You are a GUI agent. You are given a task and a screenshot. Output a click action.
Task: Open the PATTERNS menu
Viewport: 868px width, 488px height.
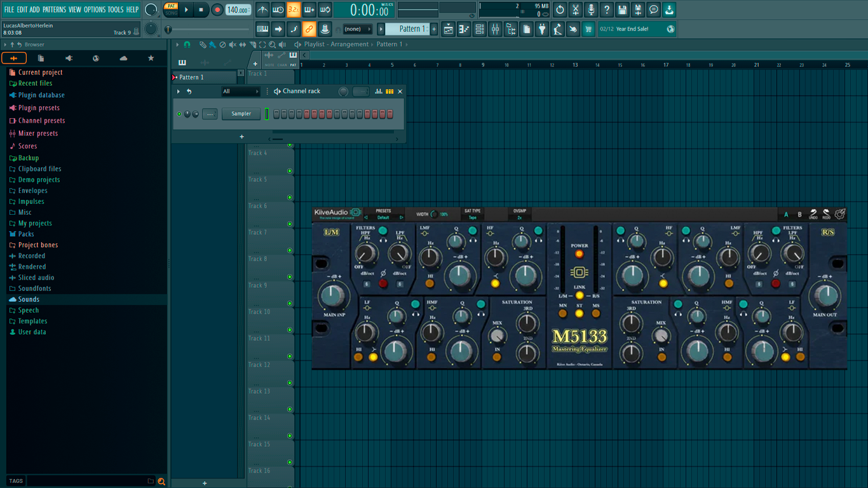point(54,10)
